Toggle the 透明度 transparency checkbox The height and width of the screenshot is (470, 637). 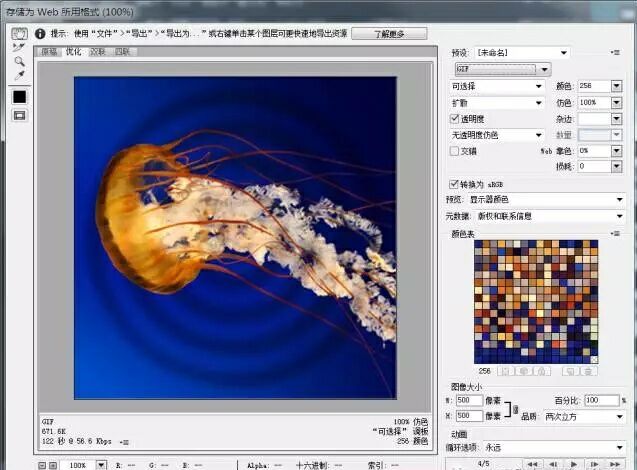click(x=455, y=118)
